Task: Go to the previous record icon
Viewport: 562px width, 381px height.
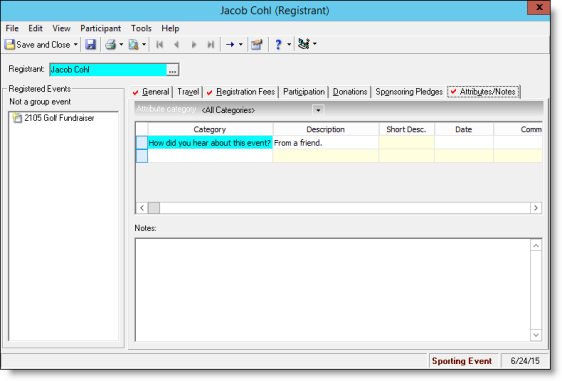Action: pyautogui.click(x=176, y=44)
